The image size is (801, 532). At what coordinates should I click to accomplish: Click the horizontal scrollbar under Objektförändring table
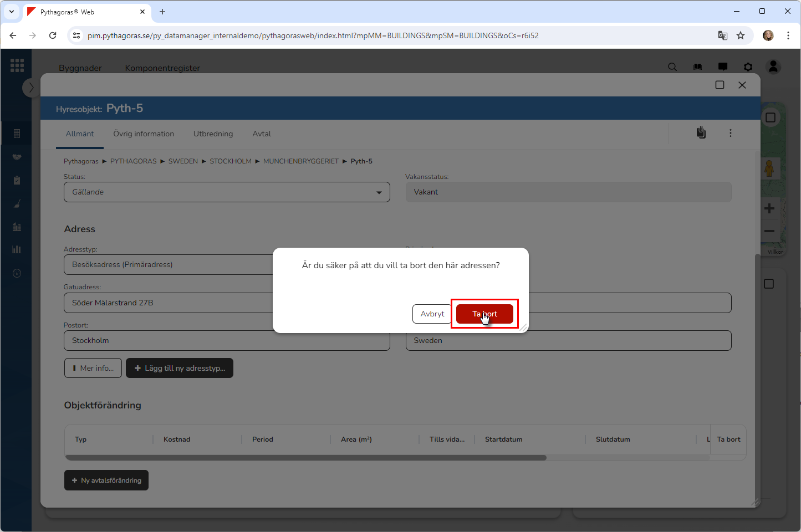tap(305, 458)
